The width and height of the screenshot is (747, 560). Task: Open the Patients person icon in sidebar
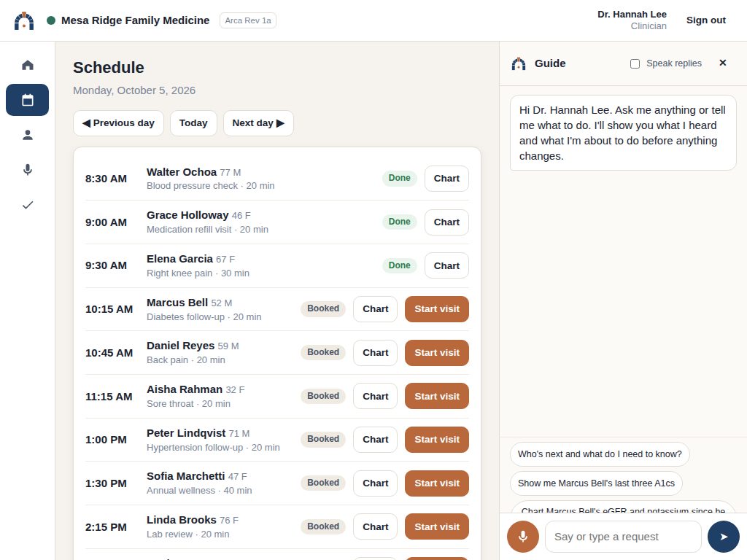(x=28, y=135)
